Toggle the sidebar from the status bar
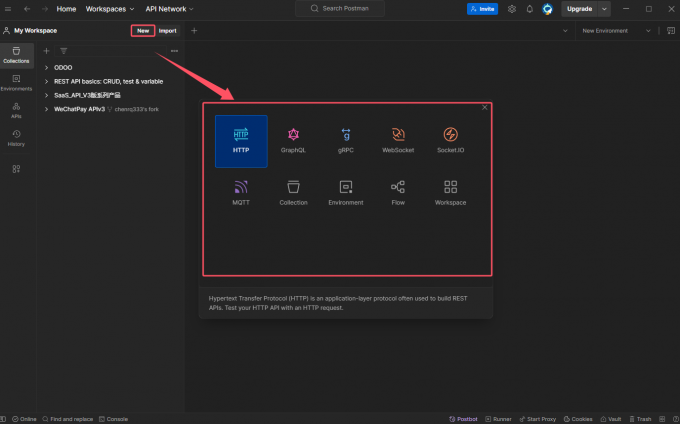The height and width of the screenshot is (424, 680). (3, 419)
